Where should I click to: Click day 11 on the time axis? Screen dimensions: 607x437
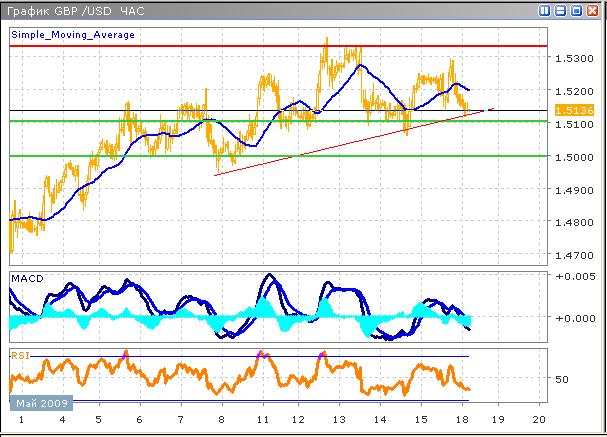point(261,420)
